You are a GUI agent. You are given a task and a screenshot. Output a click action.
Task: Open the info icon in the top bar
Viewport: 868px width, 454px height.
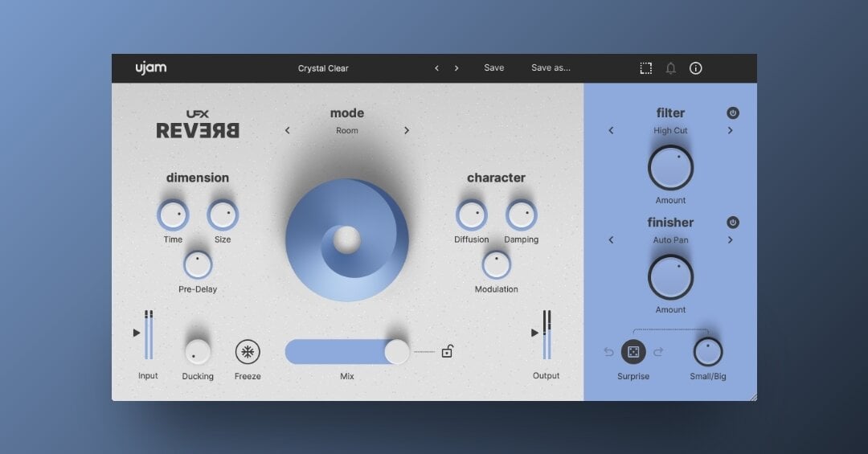coord(696,68)
